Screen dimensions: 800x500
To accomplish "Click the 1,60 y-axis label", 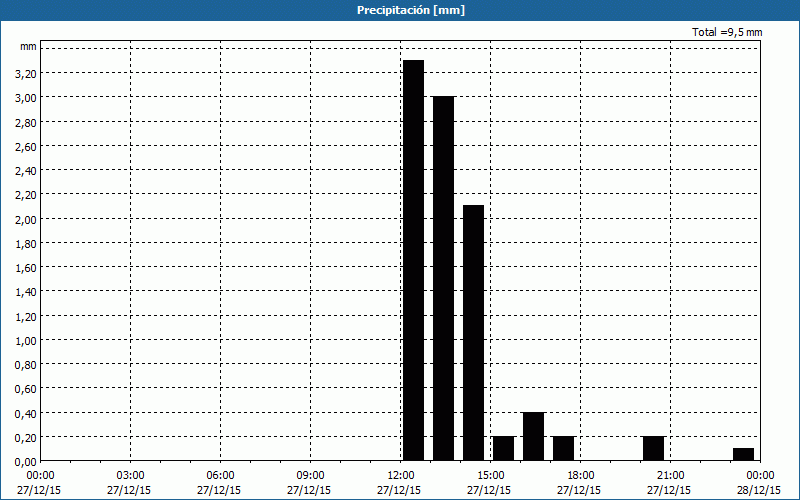I will pyautogui.click(x=26, y=268).
